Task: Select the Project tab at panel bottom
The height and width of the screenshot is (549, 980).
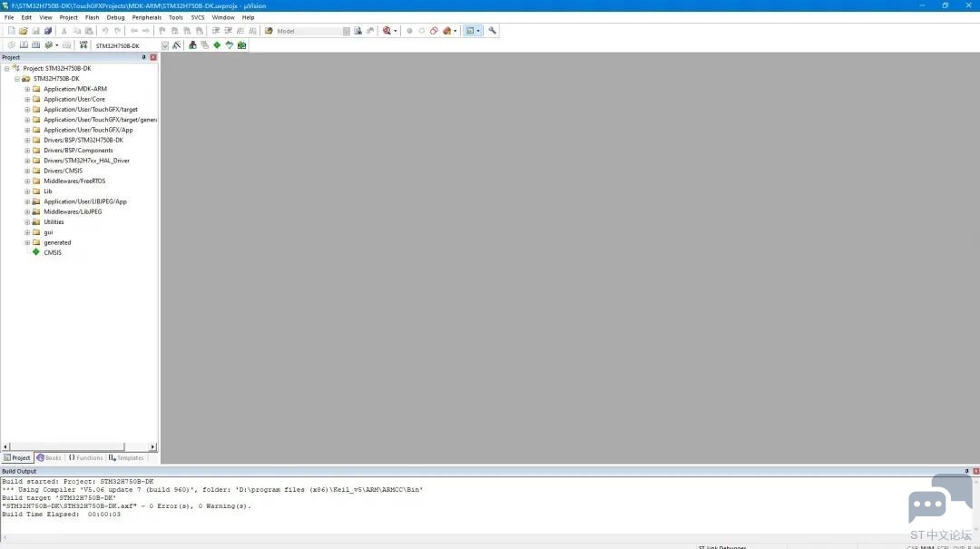Action: (x=17, y=457)
